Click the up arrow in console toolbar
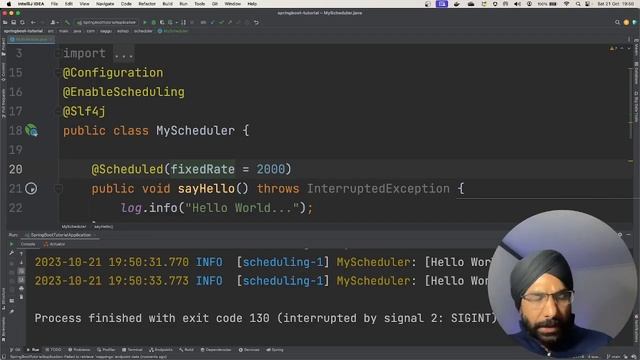The height and width of the screenshot is (360, 640). tap(21, 253)
